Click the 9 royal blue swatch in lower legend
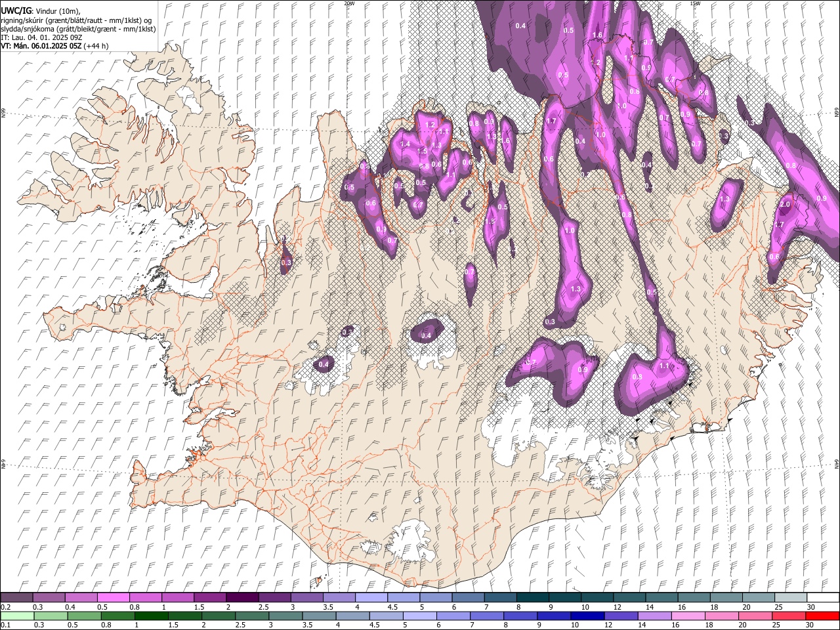840x630 pixels. 554,616
